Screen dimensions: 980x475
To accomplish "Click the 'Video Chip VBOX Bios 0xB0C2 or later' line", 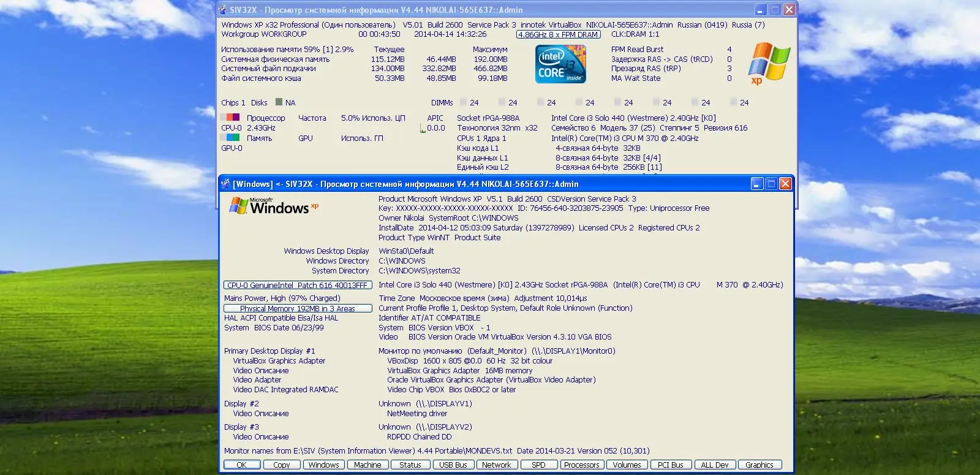I will tap(451, 390).
